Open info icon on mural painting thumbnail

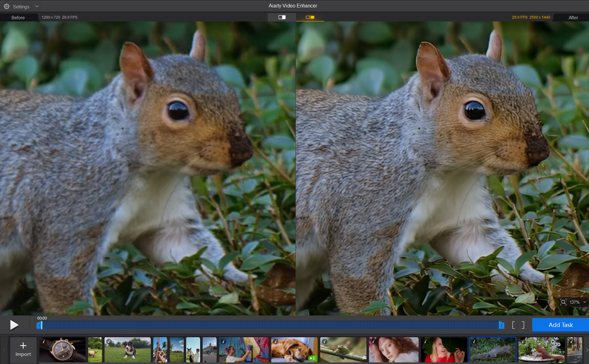tap(224, 342)
